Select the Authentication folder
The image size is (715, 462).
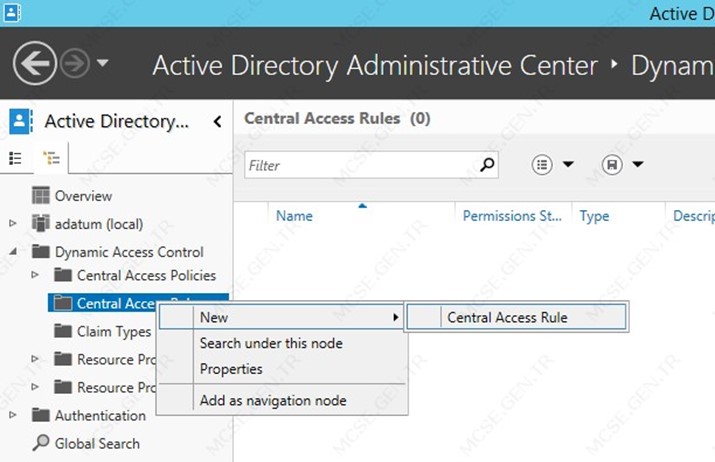pos(100,415)
